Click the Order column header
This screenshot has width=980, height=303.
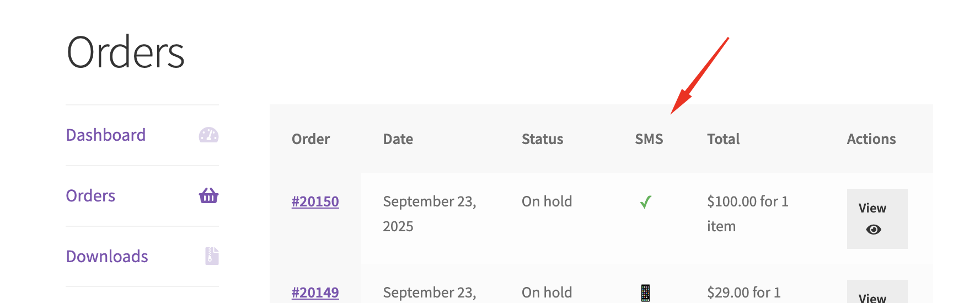pos(310,139)
